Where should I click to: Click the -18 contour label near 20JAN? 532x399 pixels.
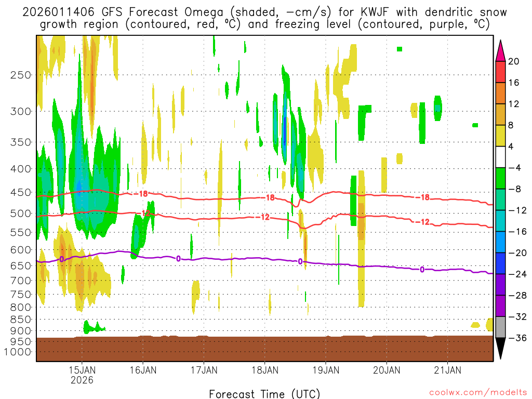click(x=422, y=197)
